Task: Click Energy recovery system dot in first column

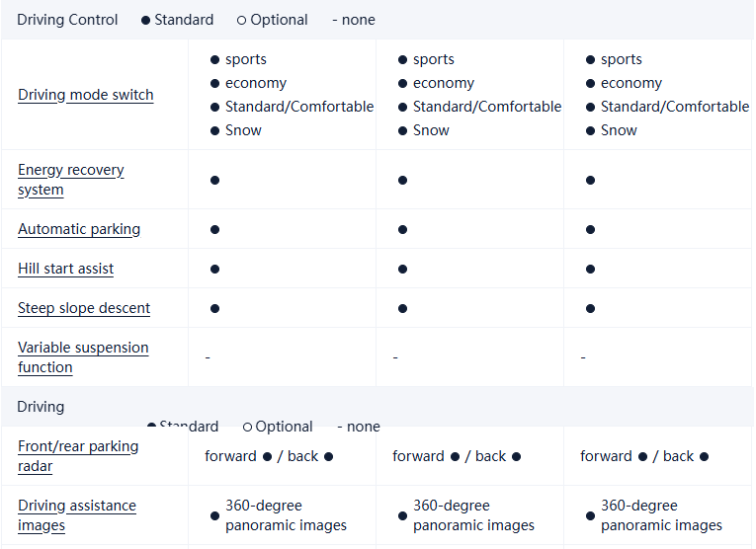Action: pos(214,180)
